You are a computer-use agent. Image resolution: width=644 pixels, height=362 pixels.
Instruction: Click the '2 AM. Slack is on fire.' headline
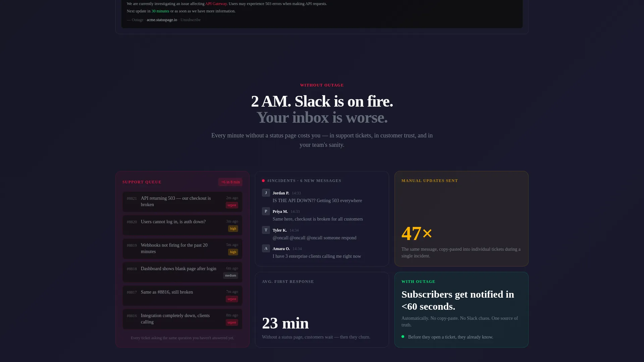(322, 101)
